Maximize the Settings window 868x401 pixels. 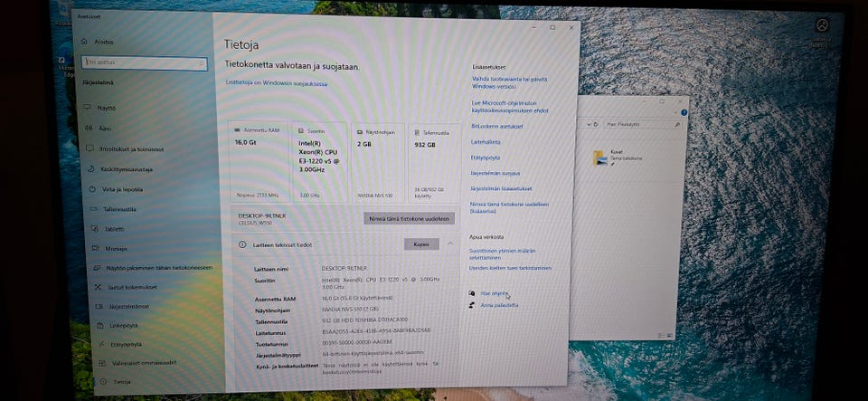pyautogui.click(x=552, y=27)
